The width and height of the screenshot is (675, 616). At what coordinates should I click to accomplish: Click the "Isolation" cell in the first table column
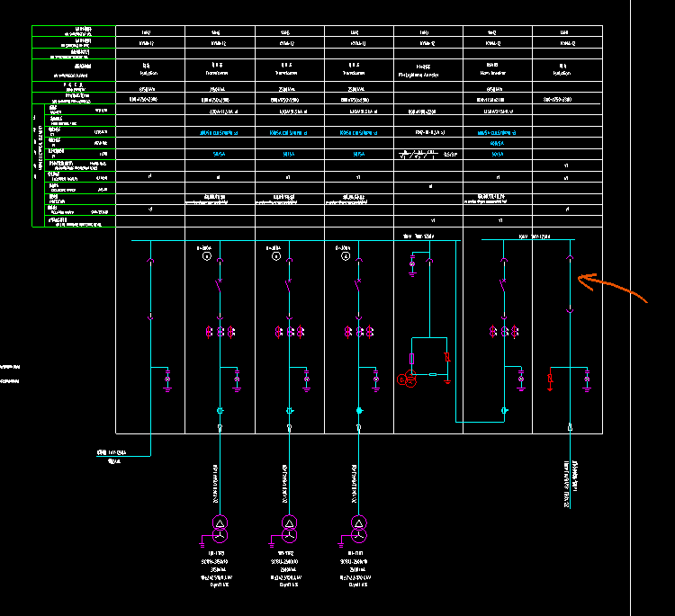(x=148, y=69)
